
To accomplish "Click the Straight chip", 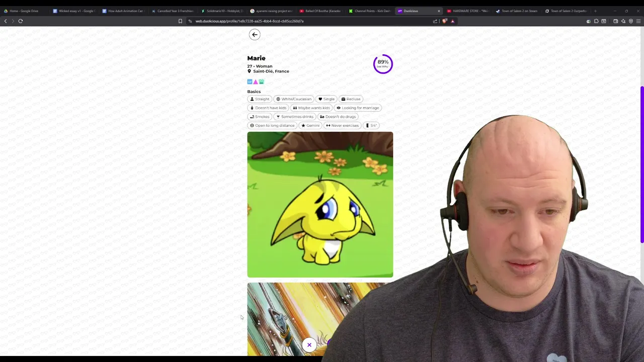I will tap(260, 99).
